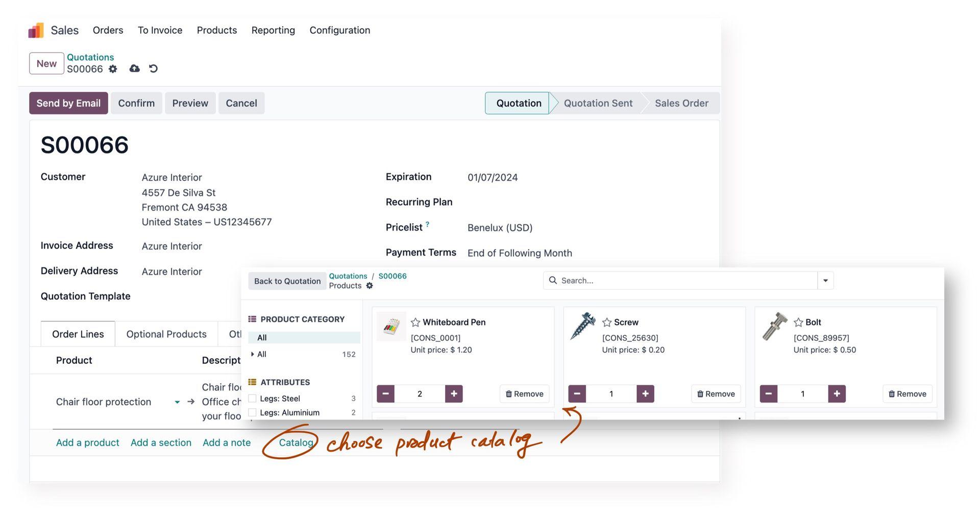Click the Sales app logo icon
This screenshot has height=519, width=980.
coord(35,30)
